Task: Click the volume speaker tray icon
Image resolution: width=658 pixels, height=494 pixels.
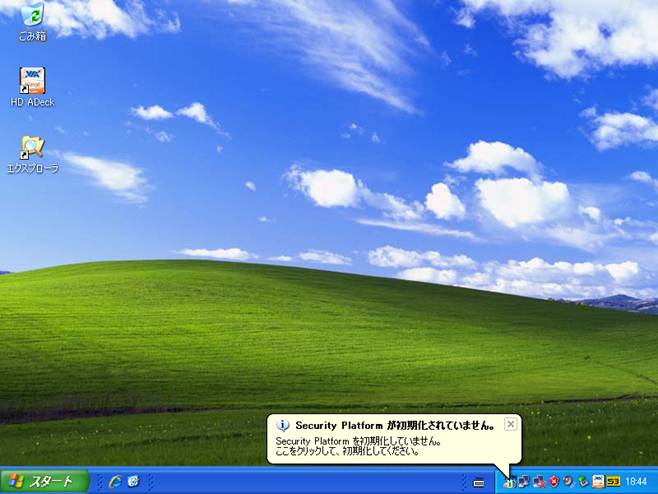Action: pos(569,482)
